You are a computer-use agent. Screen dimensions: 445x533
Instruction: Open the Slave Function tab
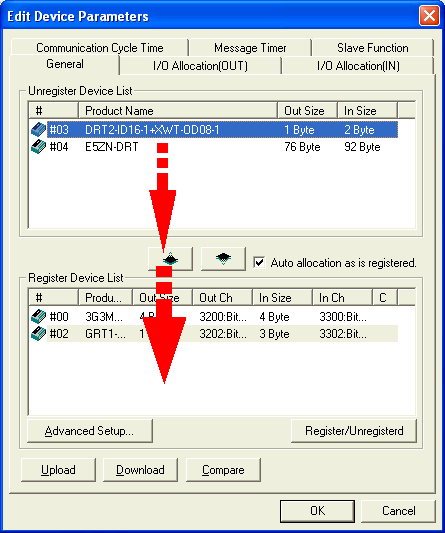373,48
